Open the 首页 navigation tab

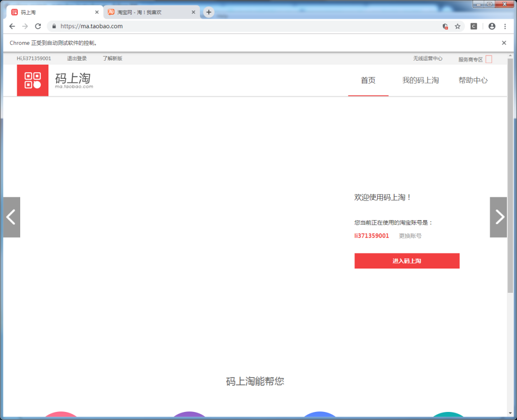pos(368,80)
